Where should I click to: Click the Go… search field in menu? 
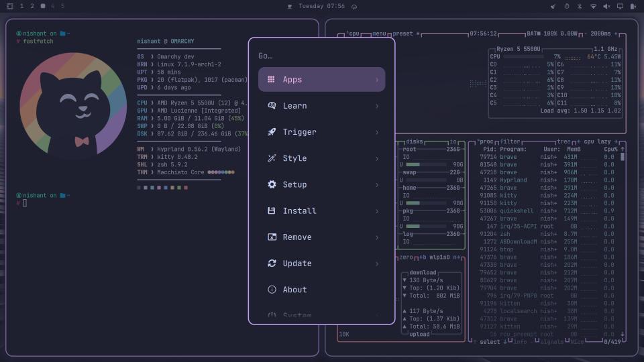click(x=321, y=56)
